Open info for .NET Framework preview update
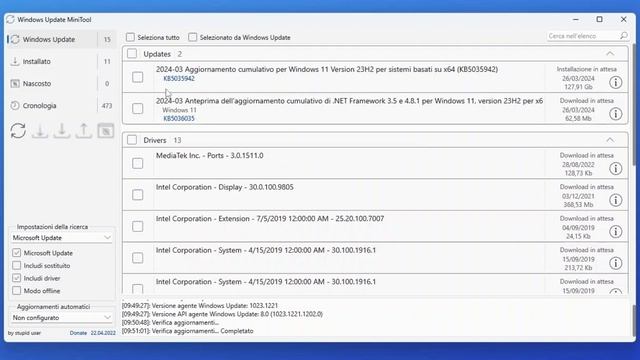Image resolution: width=640 pixels, height=360 pixels. [616, 114]
